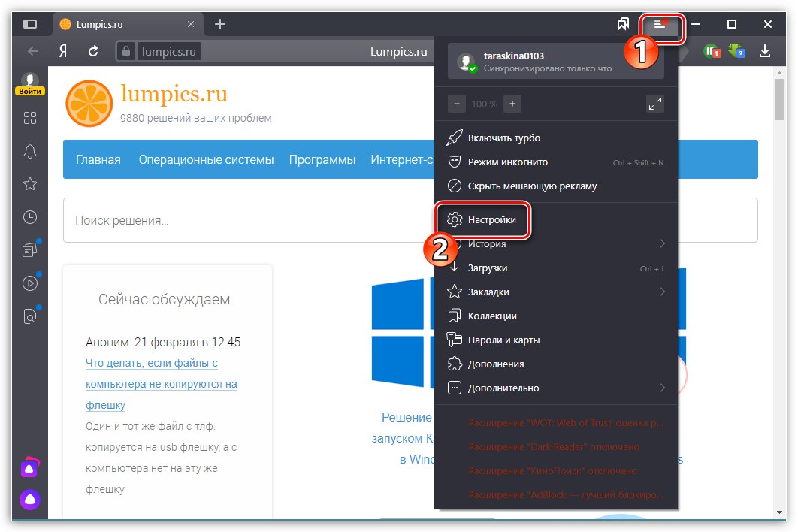Open Коллекции menu item
Viewport: 798px width, 532px height.
(556, 316)
